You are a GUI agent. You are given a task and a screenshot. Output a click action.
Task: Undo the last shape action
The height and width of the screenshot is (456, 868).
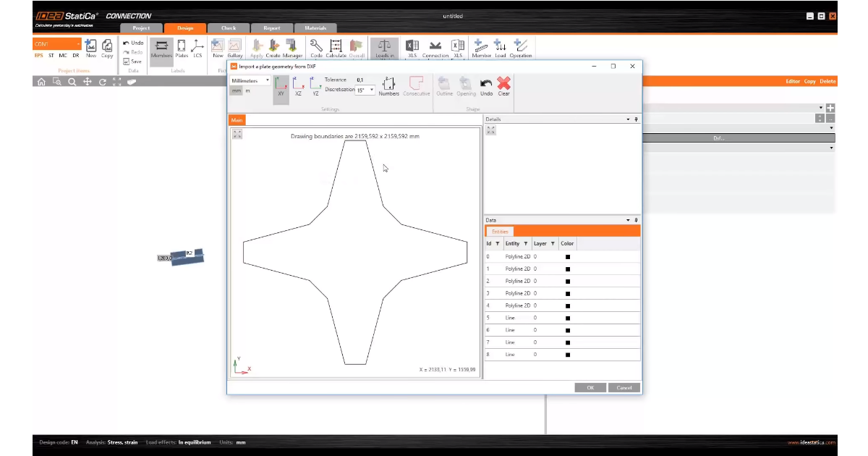(x=486, y=85)
